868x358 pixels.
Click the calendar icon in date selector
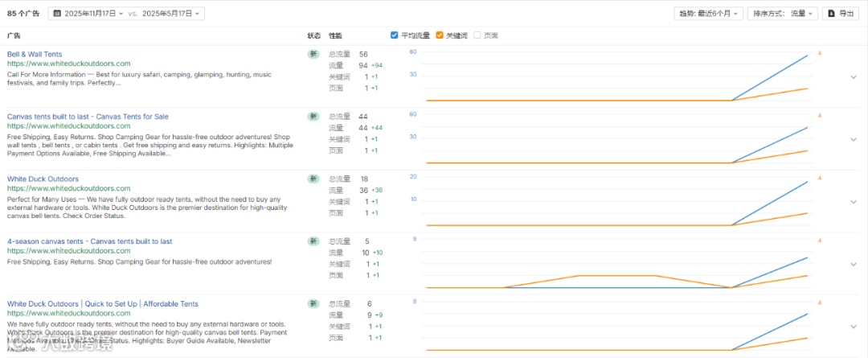[57, 14]
